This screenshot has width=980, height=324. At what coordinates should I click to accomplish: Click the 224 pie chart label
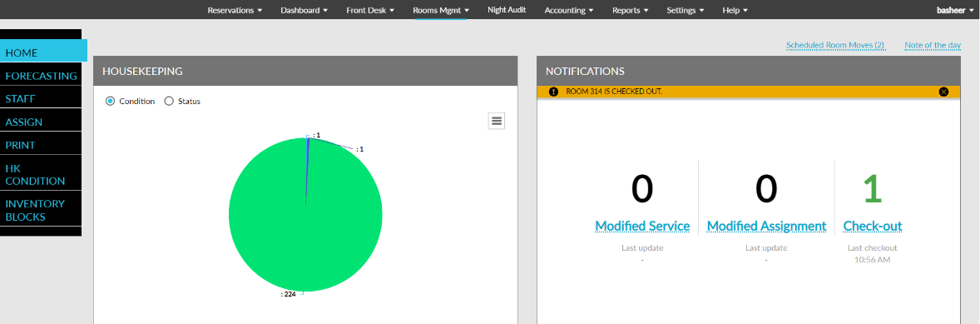(288, 294)
